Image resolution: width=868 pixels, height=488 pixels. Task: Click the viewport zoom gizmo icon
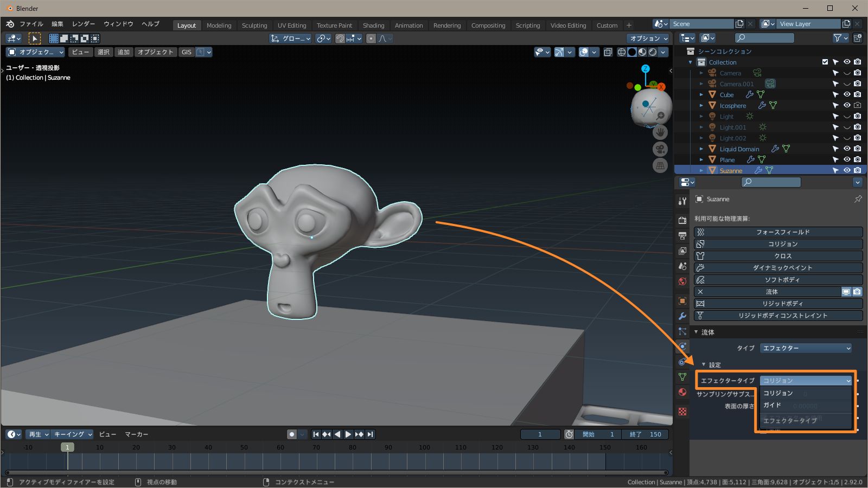[660, 115]
